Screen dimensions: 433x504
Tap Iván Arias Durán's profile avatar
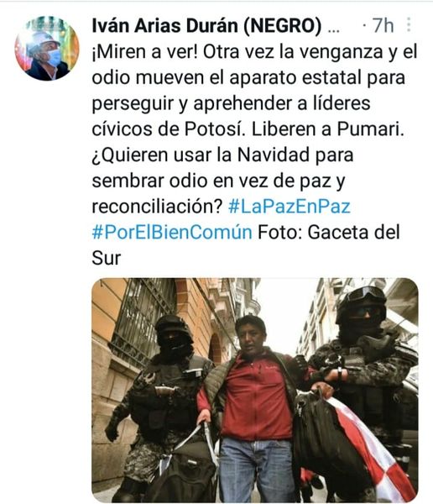pos(47,49)
